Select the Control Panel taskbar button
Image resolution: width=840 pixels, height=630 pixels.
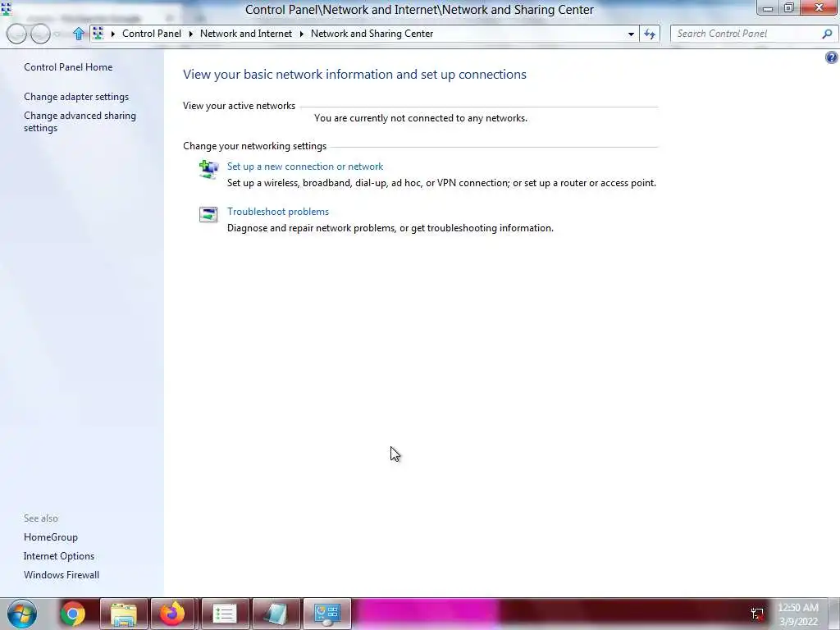[326, 614]
